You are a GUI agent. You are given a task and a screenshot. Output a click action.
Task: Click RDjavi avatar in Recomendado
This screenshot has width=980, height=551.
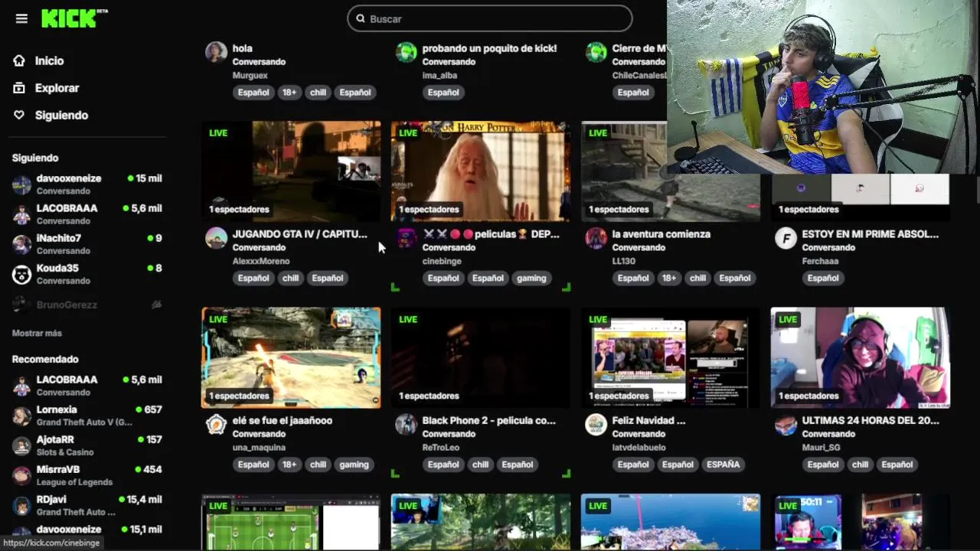(x=21, y=505)
